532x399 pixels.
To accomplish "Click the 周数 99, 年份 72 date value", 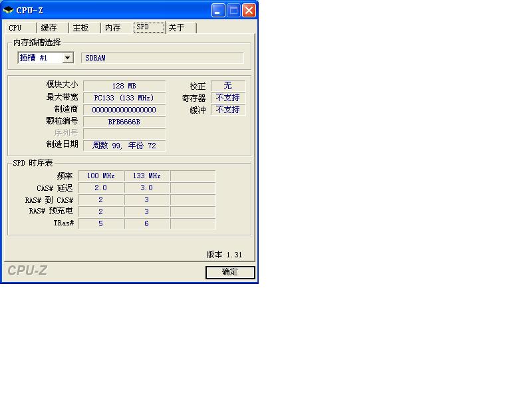I will tap(124, 146).
